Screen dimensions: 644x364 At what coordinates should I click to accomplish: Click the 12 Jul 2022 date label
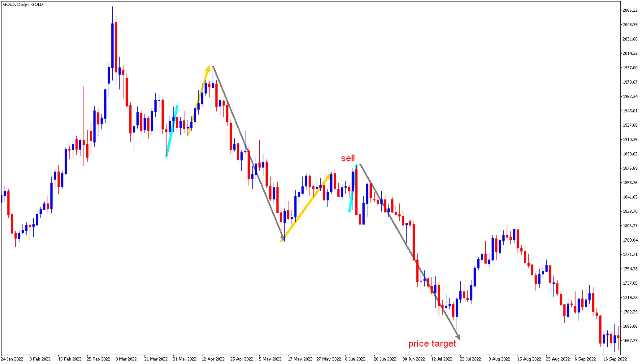click(442, 359)
